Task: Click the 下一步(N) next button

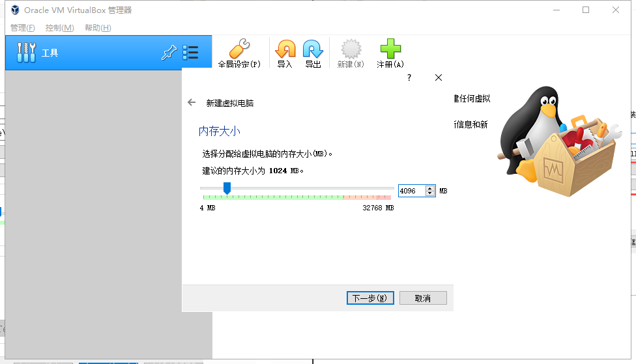Action: point(370,298)
